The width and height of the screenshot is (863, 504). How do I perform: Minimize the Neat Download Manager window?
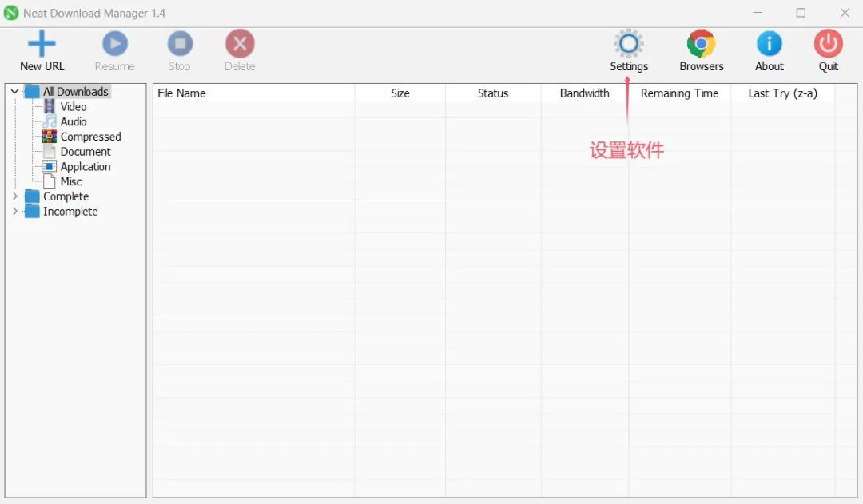(x=758, y=13)
